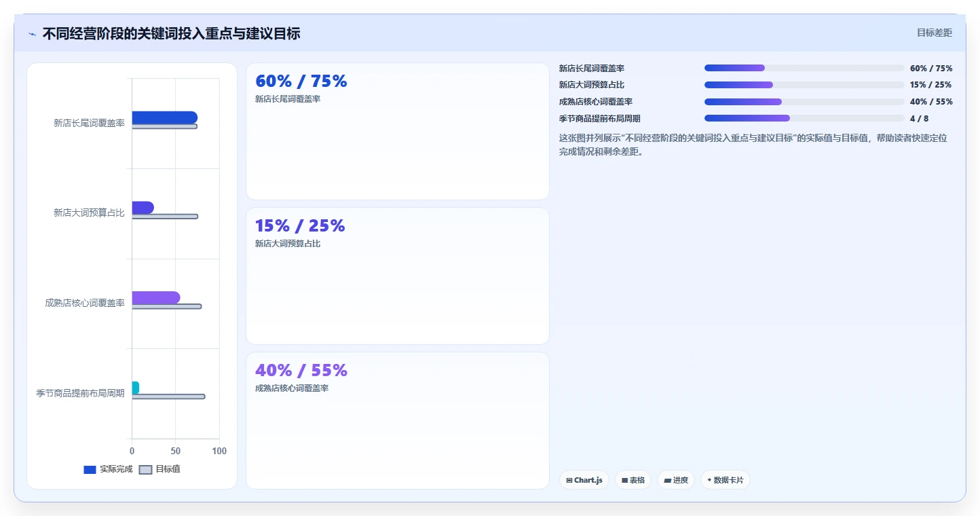980x516 pixels.
Task: Click 新店长尾词覆盖率 label in the first card
Action: pyautogui.click(x=288, y=99)
